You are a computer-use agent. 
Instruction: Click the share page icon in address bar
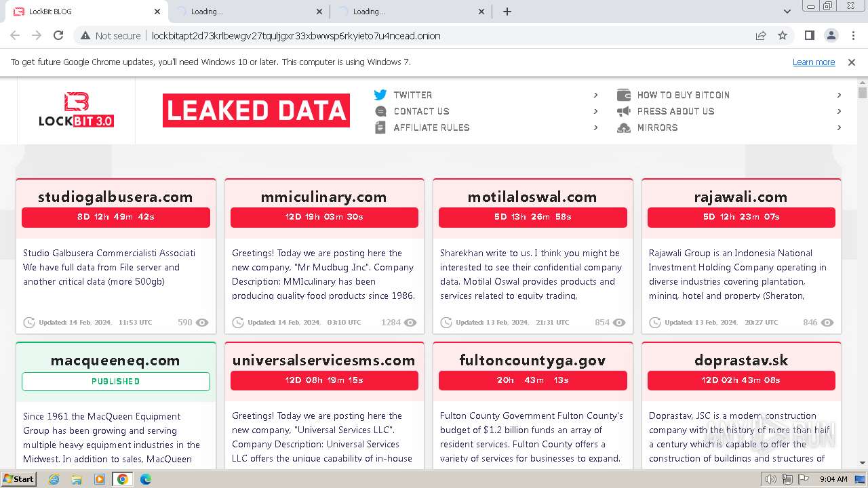coord(761,35)
